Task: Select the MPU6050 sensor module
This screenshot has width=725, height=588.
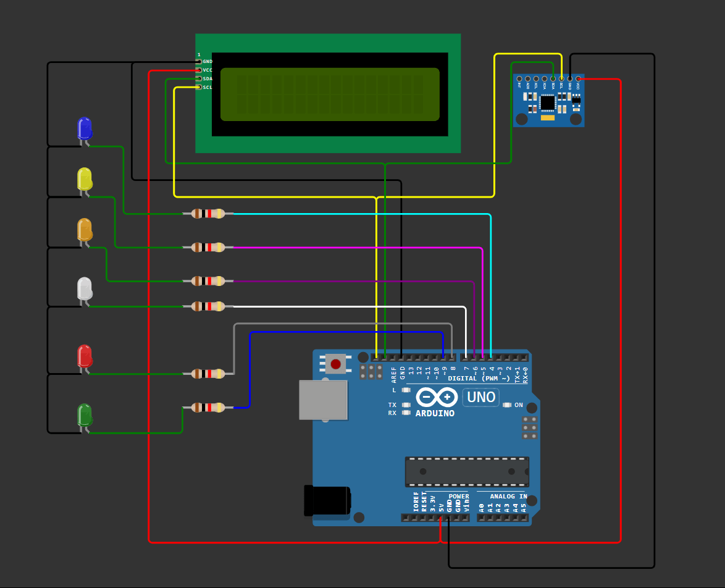Action: tap(548, 101)
